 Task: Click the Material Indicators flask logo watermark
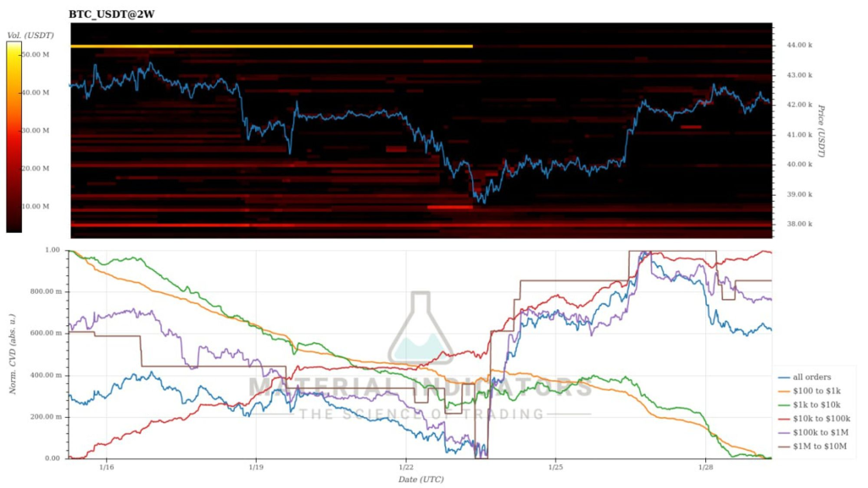point(420,328)
